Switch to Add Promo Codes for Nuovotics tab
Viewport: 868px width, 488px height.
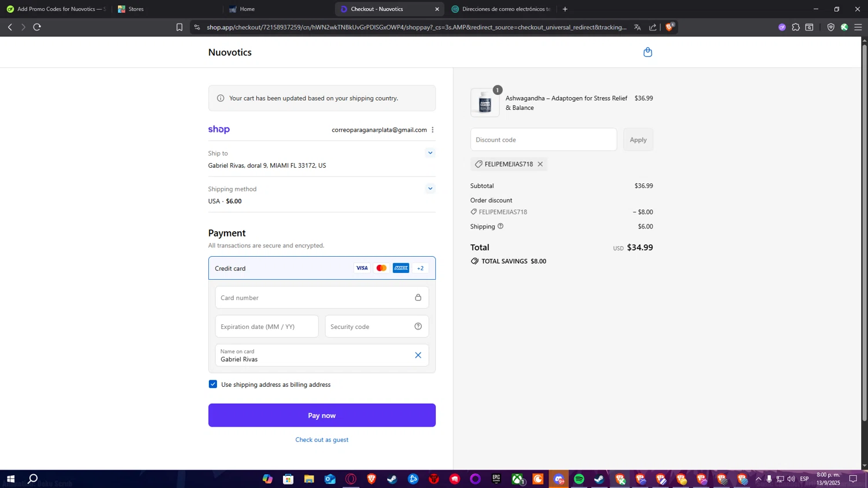[x=56, y=9]
